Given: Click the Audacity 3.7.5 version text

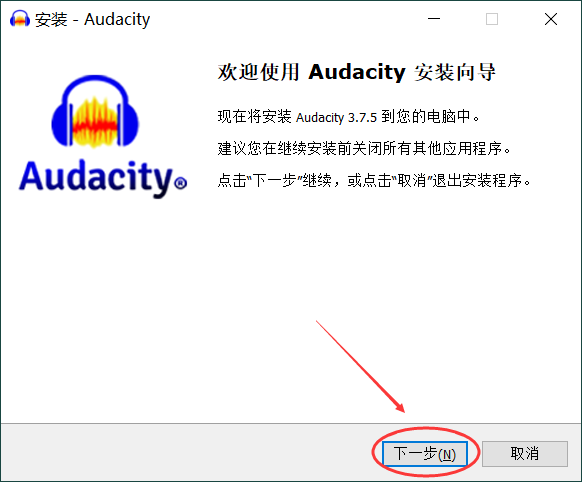Looking at the screenshot, I should pos(336,118).
